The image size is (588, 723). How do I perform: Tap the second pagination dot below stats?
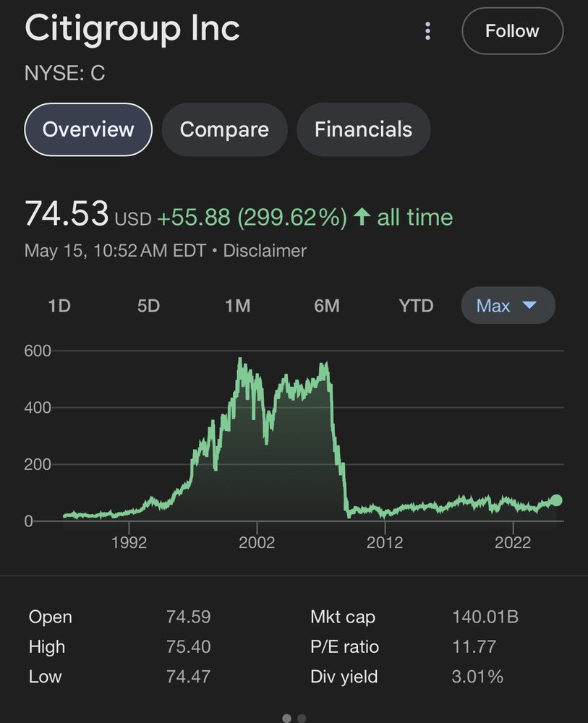(302, 718)
